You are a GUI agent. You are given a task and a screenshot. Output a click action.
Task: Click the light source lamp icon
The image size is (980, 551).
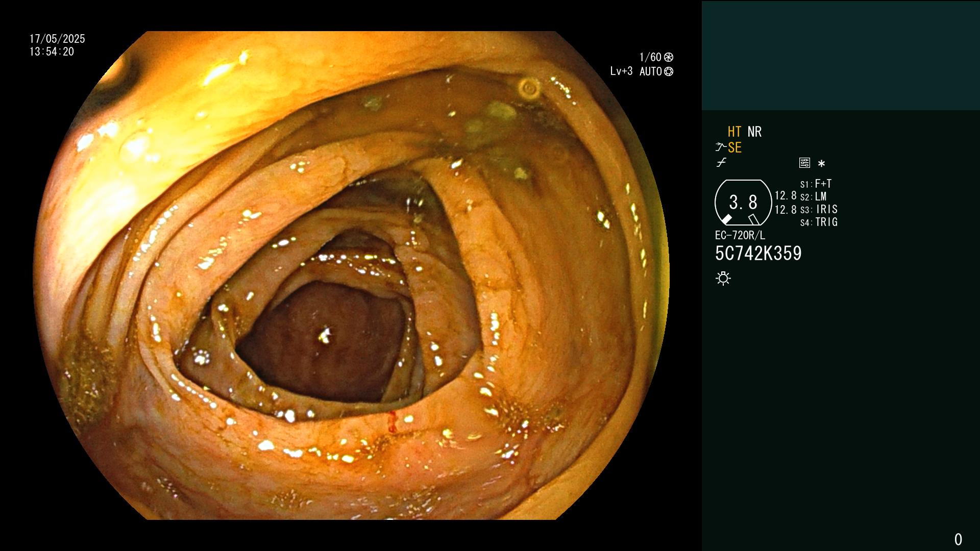(x=723, y=278)
